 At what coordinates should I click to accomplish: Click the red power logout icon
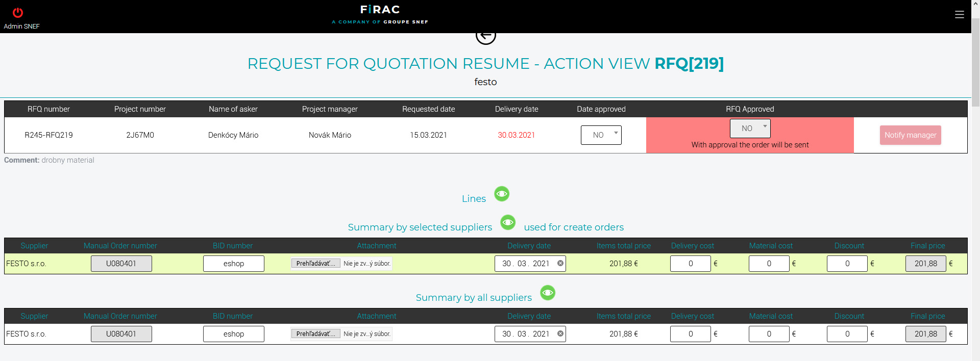click(18, 12)
